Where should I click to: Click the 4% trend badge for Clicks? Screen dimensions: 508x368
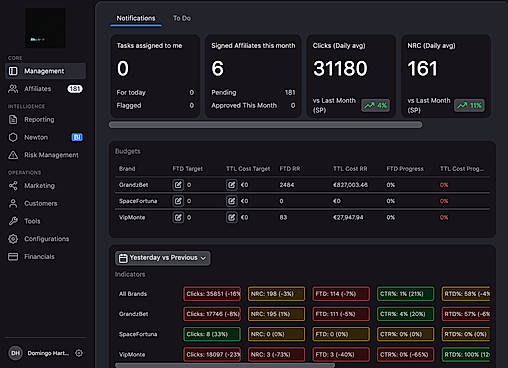pyautogui.click(x=375, y=106)
